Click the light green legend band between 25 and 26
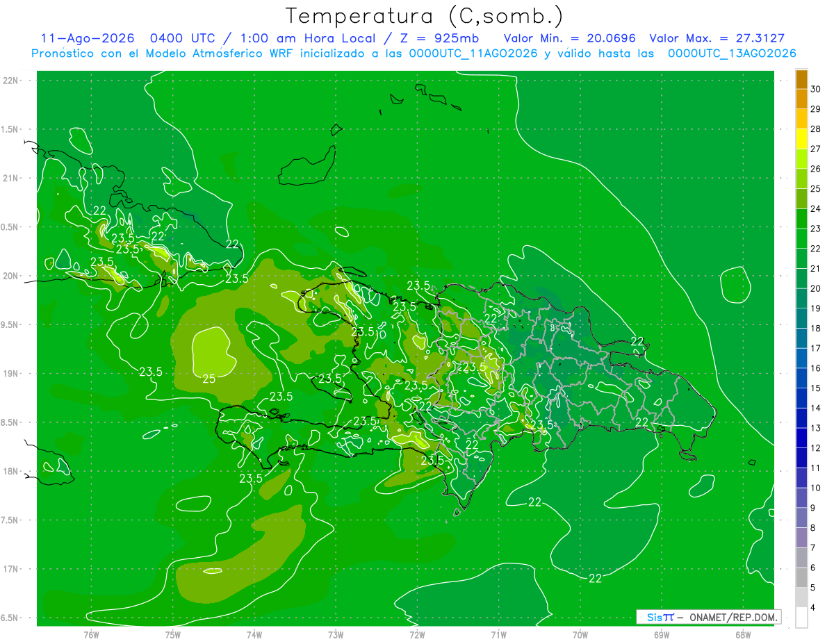The image size is (834, 644). point(801,179)
